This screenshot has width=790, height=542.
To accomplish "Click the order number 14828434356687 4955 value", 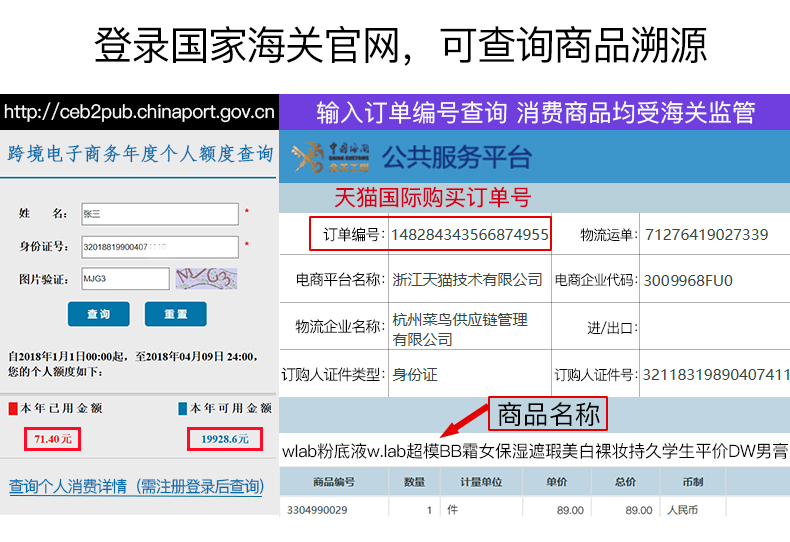I will [x=470, y=234].
